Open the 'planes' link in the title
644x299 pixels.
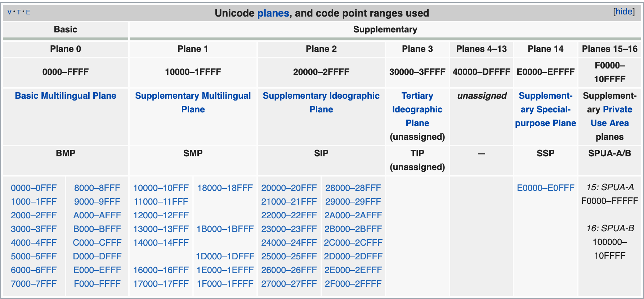(x=273, y=13)
